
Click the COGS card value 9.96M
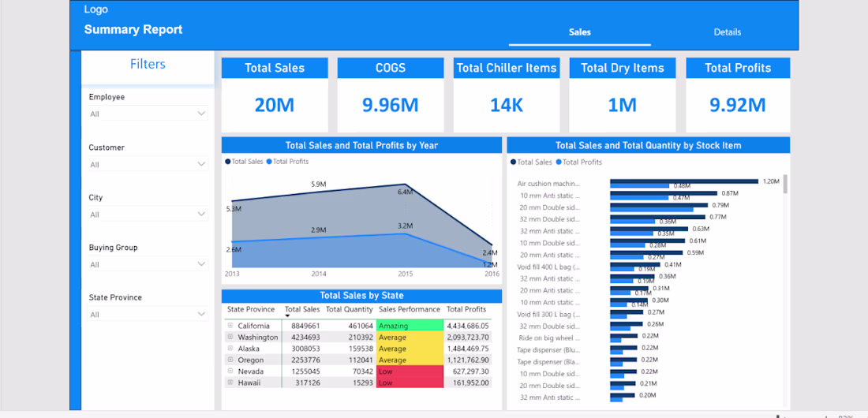[x=391, y=105]
